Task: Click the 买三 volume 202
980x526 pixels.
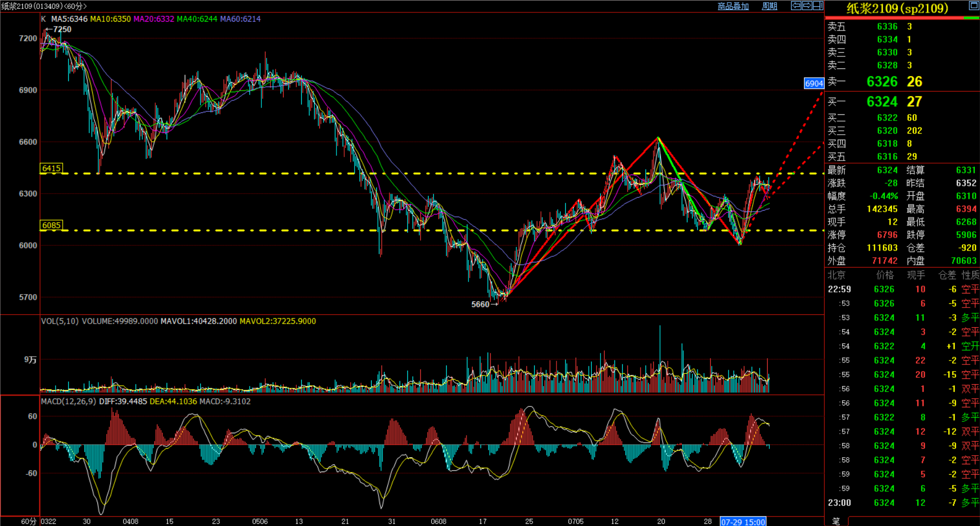Action: pyautogui.click(x=914, y=131)
